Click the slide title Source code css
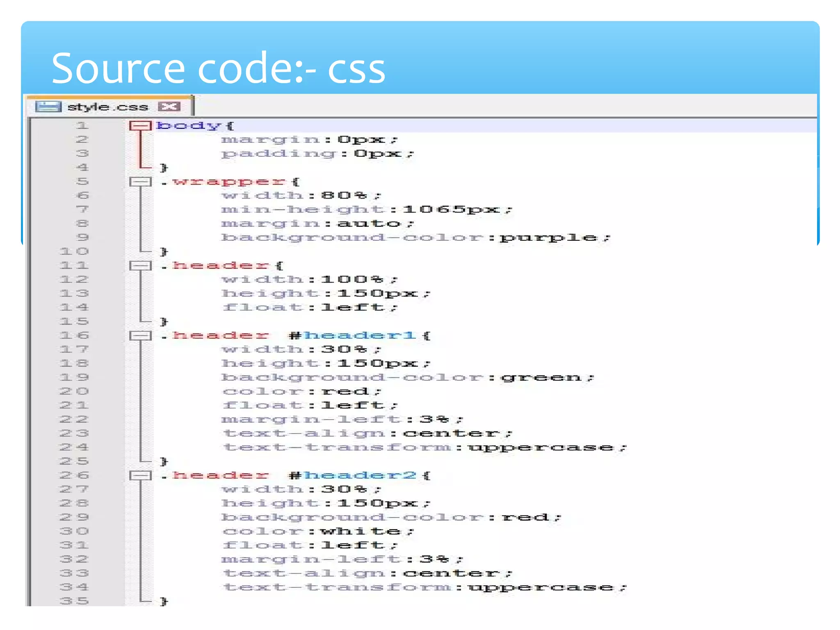The height and width of the screenshot is (630, 840). click(218, 68)
